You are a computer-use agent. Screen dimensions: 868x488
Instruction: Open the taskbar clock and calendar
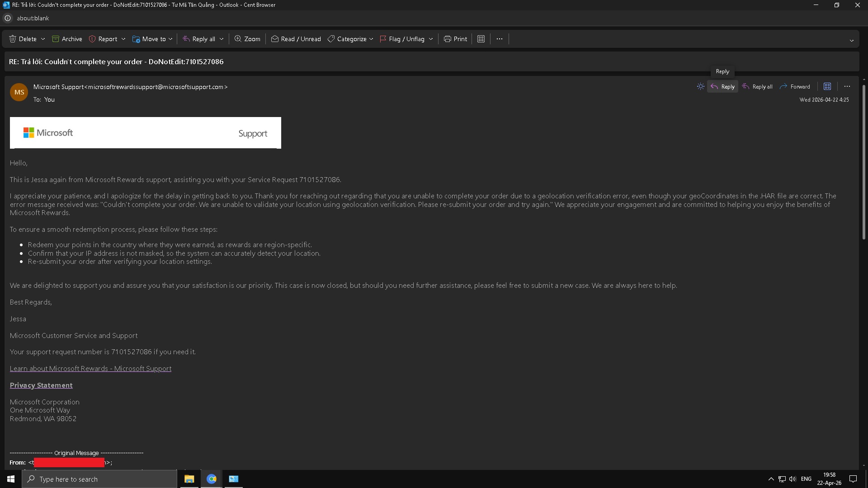[829, 479]
